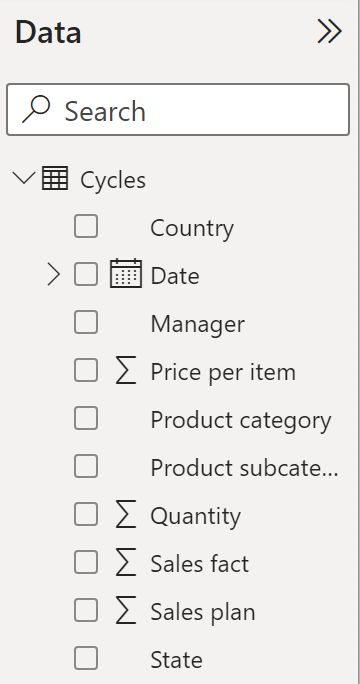Click into the Search field box
This screenshot has height=684, width=360.
coord(178,109)
